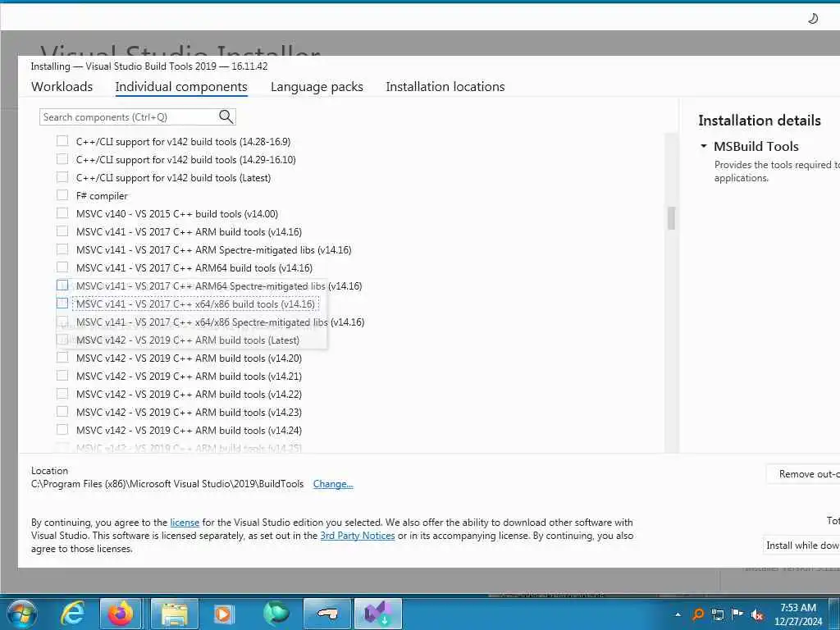840x630 pixels.
Task: Click the components list scrollbar thumb
Action: tap(671, 218)
